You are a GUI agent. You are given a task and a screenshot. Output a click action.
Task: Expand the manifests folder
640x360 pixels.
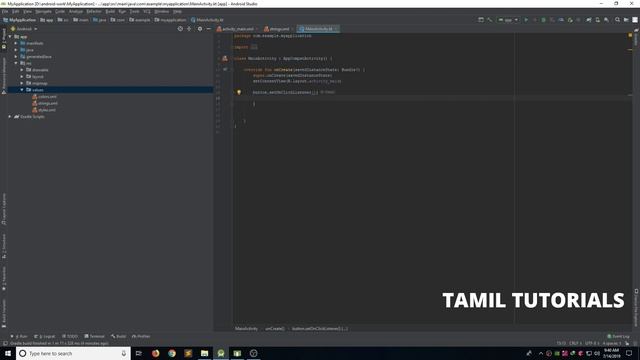16,43
